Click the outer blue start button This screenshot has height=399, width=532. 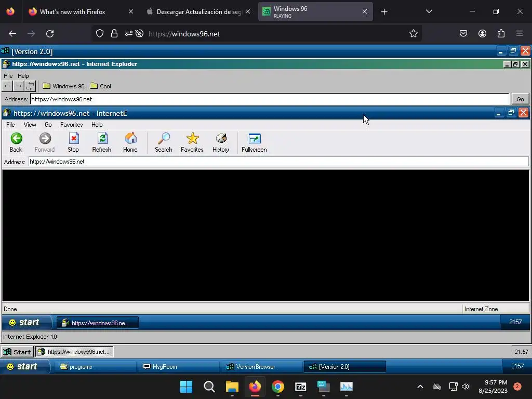tap(24, 366)
